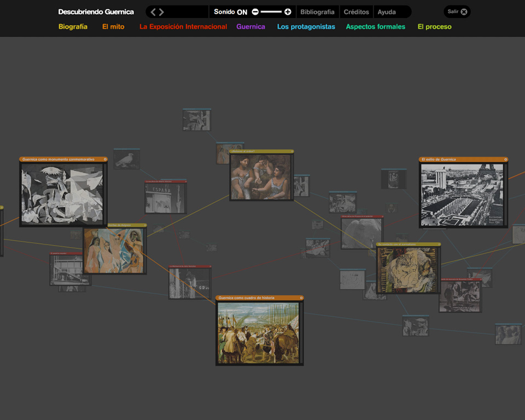Open the Créditos page
525x420 pixels.
coord(356,12)
